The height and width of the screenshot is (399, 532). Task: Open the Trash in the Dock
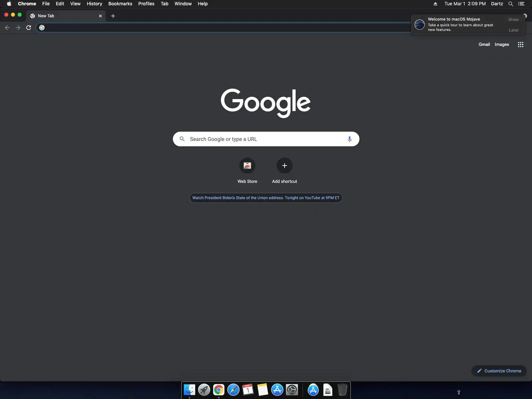tap(342, 390)
